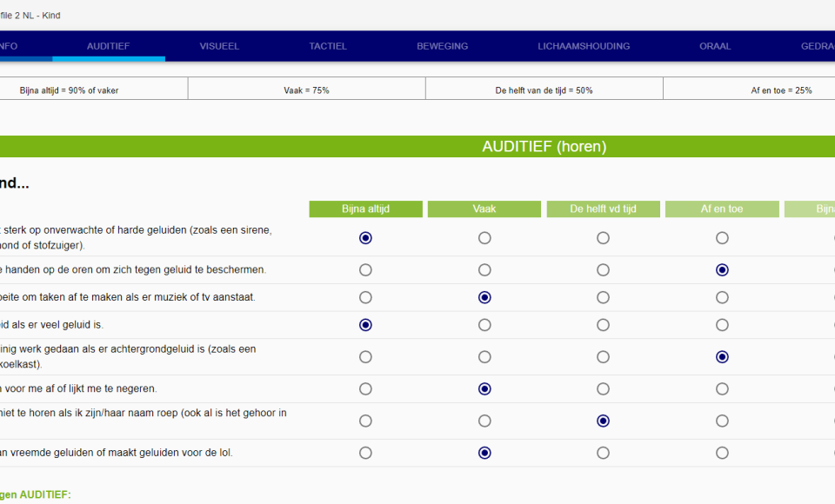Click the green 'AUDITIEF (horen)' section banner
Viewport: 835px width, 504px height.
(x=544, y=147)
